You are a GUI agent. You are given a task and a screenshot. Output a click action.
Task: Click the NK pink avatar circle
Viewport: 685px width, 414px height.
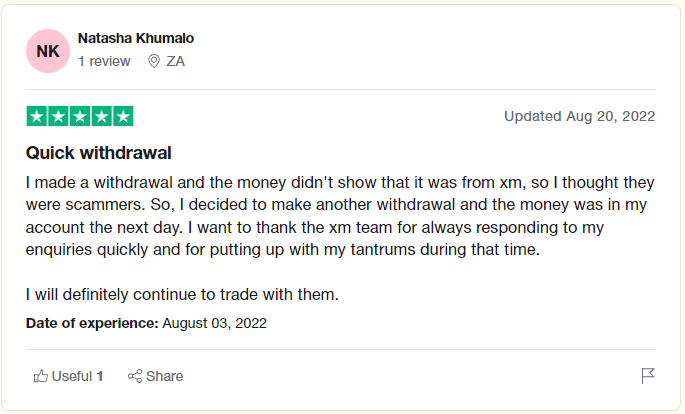(48, 51)
